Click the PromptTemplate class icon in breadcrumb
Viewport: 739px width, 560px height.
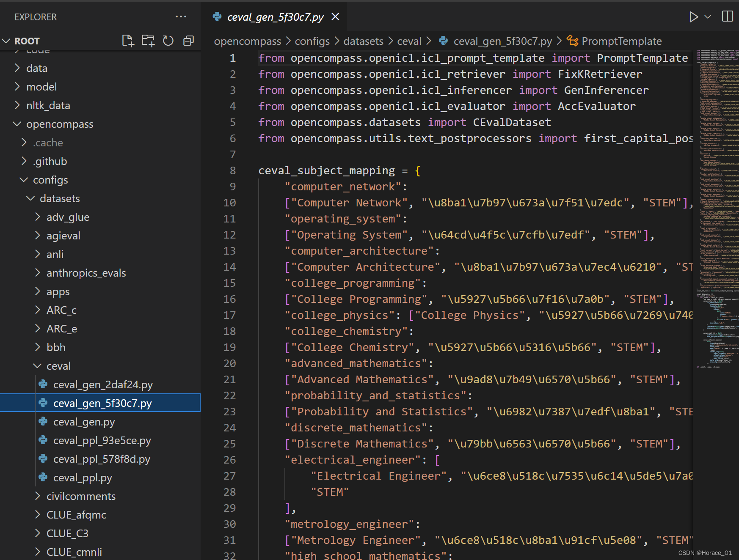[573, 41]
